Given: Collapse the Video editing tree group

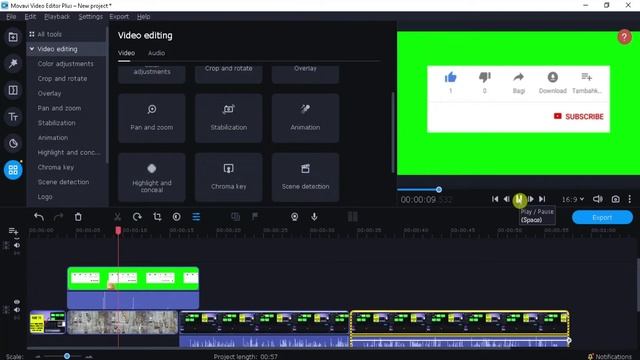Looking at the screenshot, I should pyautogui.click(x=31, y=49).
